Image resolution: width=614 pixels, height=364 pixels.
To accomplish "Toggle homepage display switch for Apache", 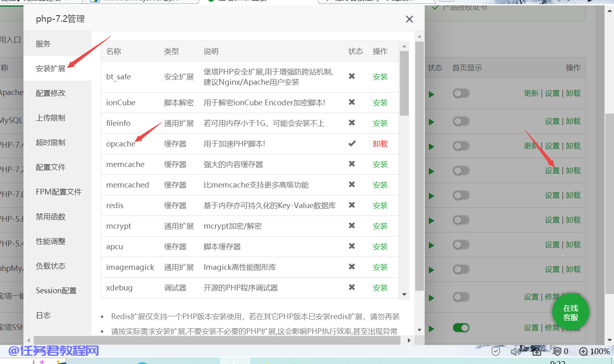I will pyautogui.click(x=461, y=93).
